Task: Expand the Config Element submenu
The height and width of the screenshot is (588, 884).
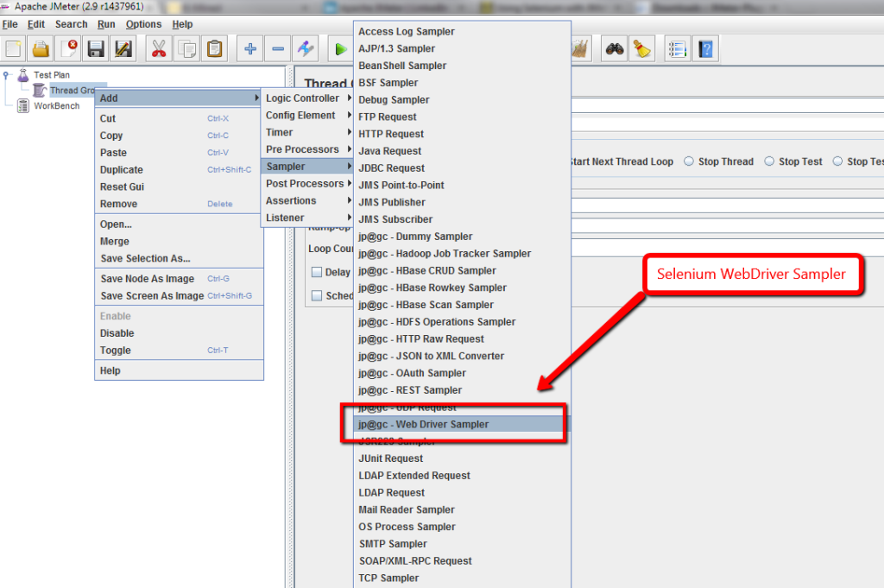Action: [x=308, y=115]
